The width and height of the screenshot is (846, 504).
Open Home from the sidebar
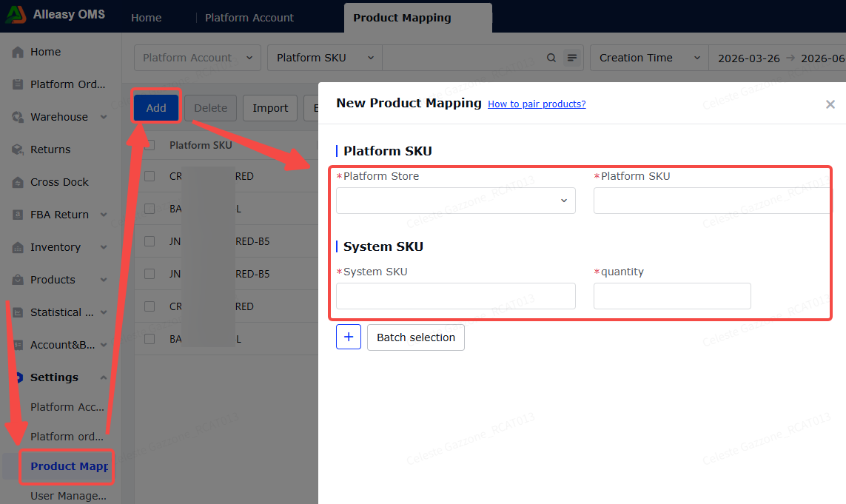[45, 52]
